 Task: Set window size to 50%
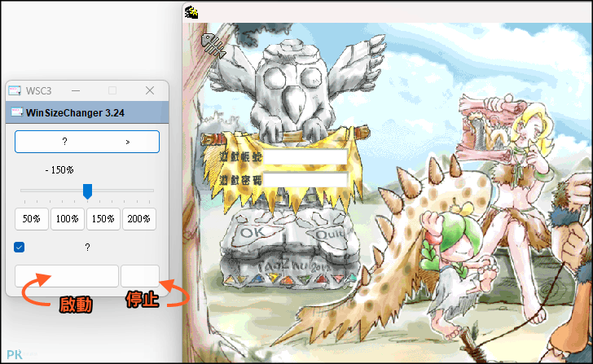pyautogui.click(x=32, y=219)
